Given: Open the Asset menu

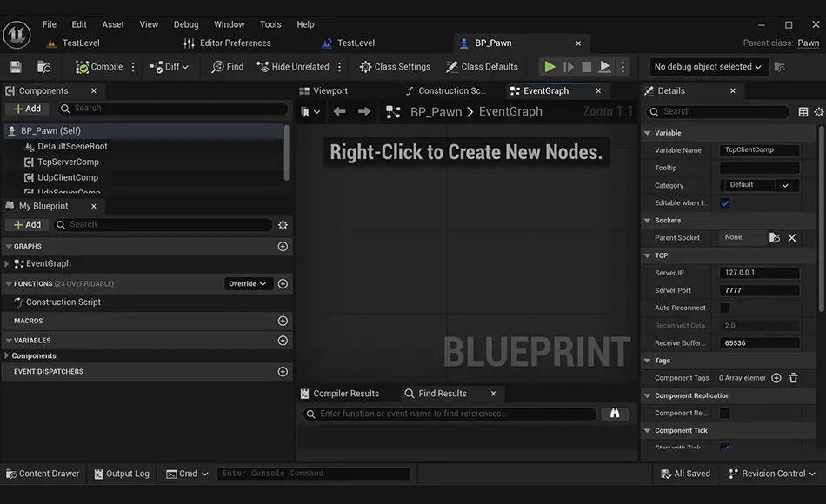Looking at the screenshot, I should point(113,24).
